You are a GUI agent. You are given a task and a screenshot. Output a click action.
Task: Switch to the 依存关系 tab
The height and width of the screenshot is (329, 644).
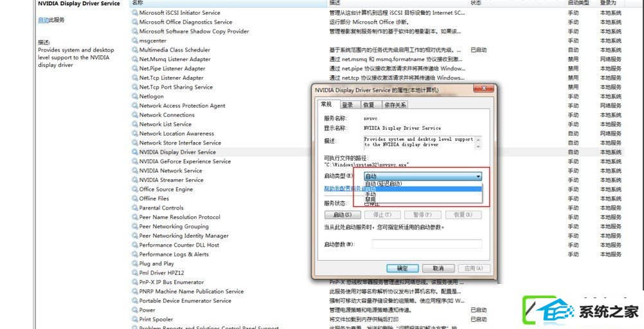pyautogui.click(x=395, y=105)
